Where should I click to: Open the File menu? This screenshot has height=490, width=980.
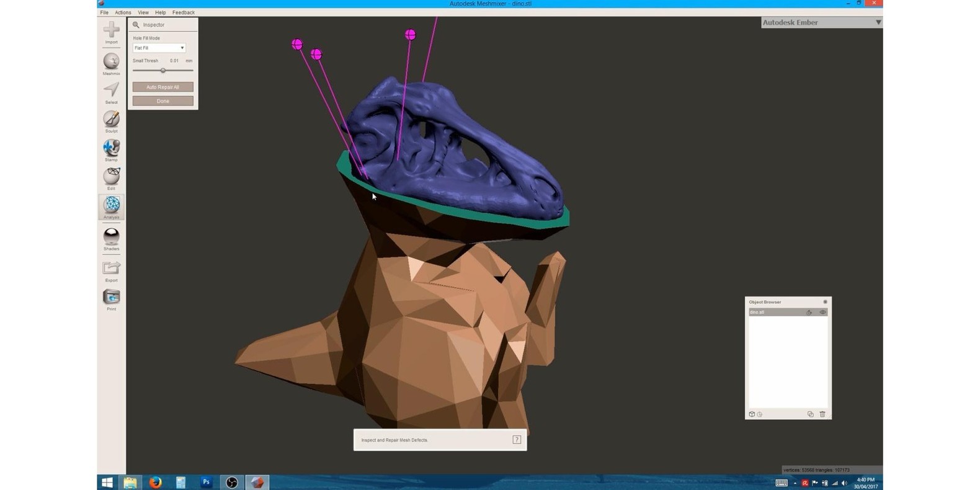(x=104, y=12)
